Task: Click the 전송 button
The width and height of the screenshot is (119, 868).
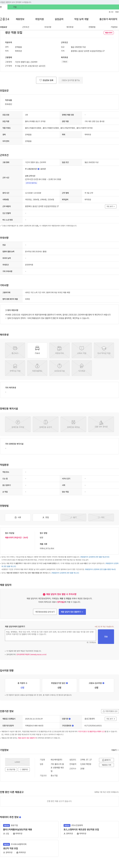Action: tap(106, 637)
